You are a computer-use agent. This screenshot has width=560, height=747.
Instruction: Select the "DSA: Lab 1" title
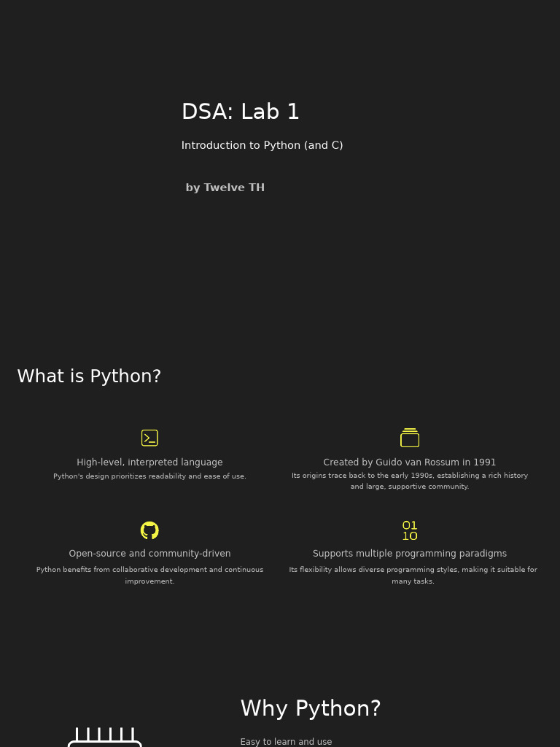pos(241,112)
